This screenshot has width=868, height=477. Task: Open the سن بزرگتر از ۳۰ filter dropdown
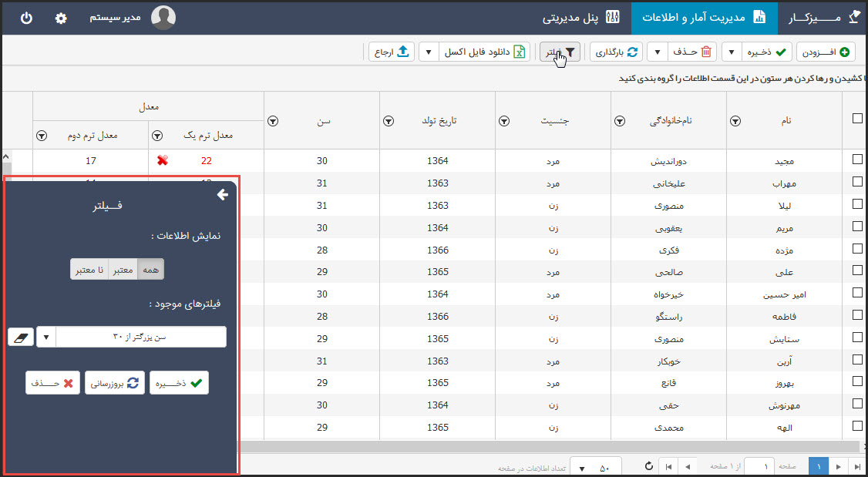(46, 337)
